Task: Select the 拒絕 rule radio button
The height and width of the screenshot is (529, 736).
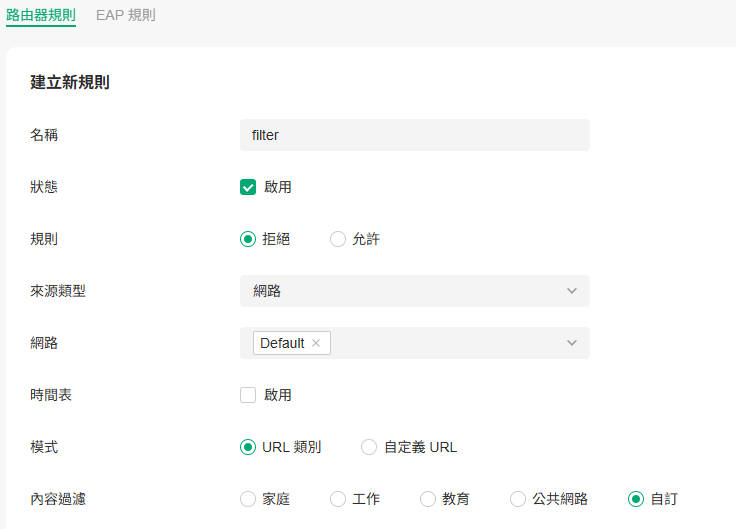Action: (248, 239)
